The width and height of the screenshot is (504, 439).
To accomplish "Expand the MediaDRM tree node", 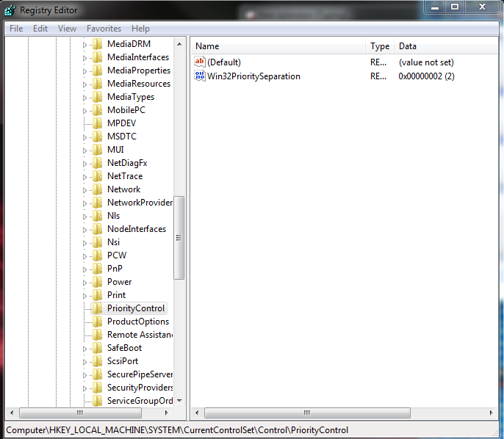I will coord(84,45).
